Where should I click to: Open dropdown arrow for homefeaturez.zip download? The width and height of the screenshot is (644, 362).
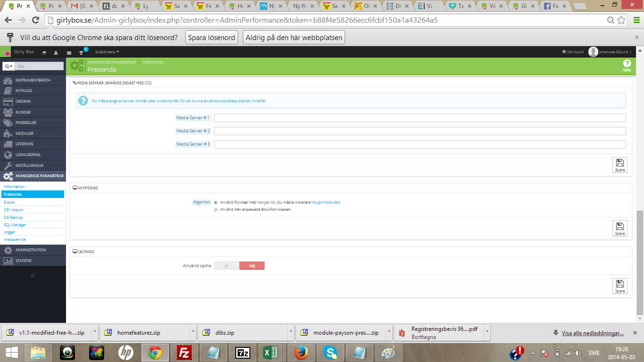(x=192, y=332)
